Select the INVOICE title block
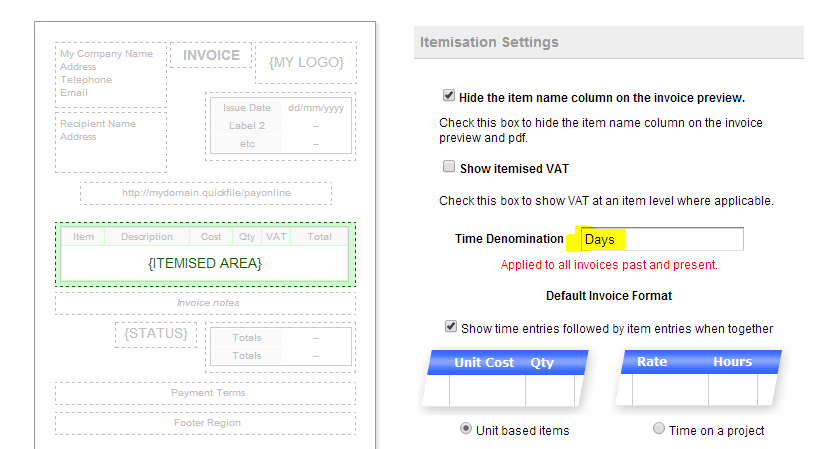Viewport: 825px width, 449px height. coord(210,56)
